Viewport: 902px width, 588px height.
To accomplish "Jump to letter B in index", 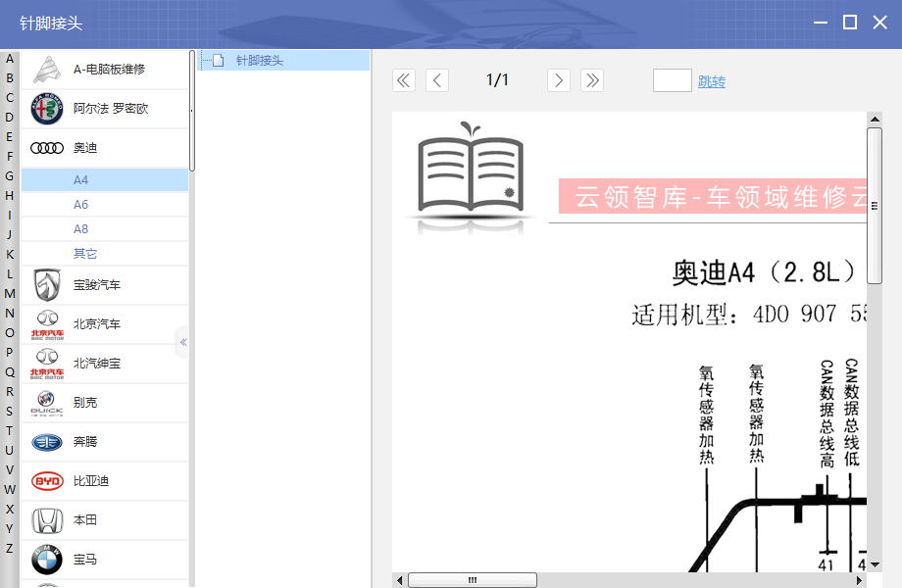I will click(x=10, y=78).
